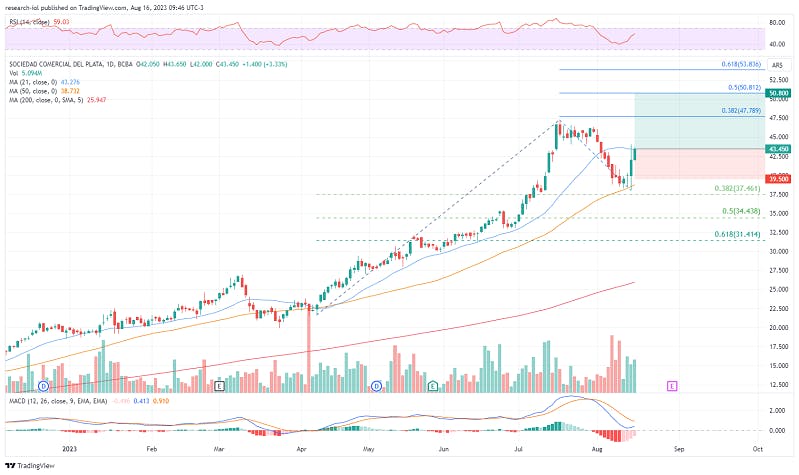
Task: Click the TradingView logo at bottom left
Action: (30, 466)
